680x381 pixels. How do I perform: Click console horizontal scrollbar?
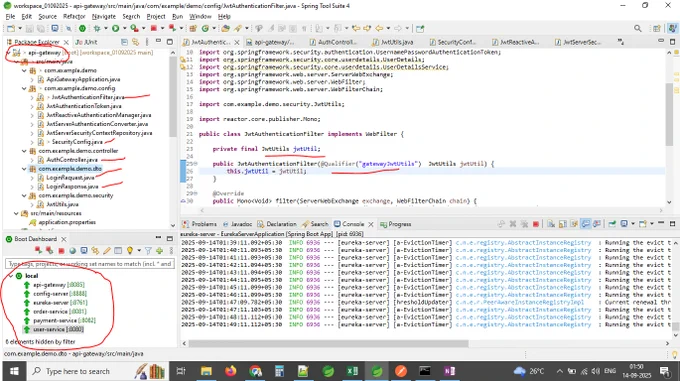328,343
